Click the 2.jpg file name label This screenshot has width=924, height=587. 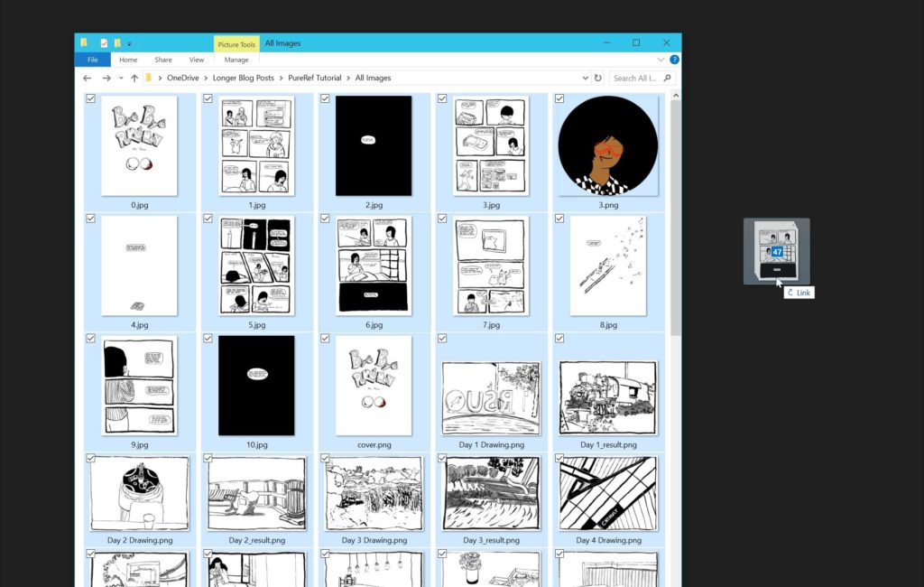(374, 205)
